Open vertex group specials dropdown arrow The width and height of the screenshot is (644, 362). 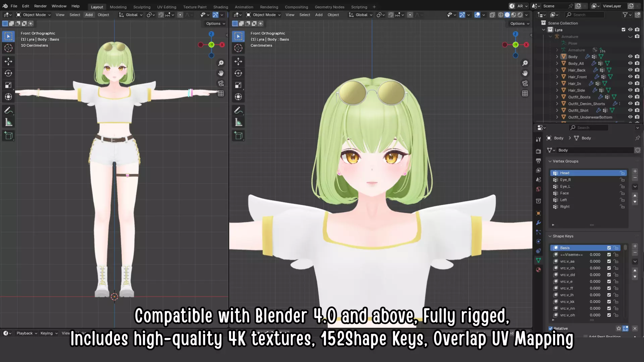(635, 187)
